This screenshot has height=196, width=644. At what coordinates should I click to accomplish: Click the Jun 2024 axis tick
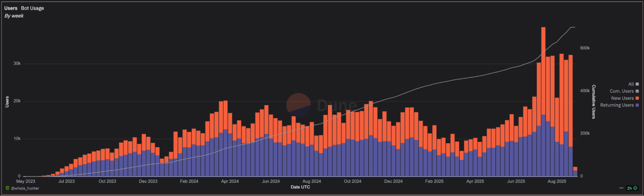271,181
